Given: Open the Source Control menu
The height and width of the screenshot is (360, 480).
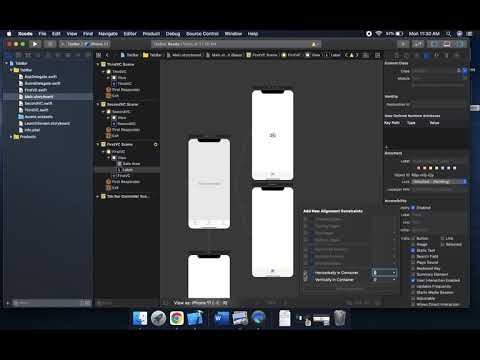Looking at the screenshot, I should point(202,34).
